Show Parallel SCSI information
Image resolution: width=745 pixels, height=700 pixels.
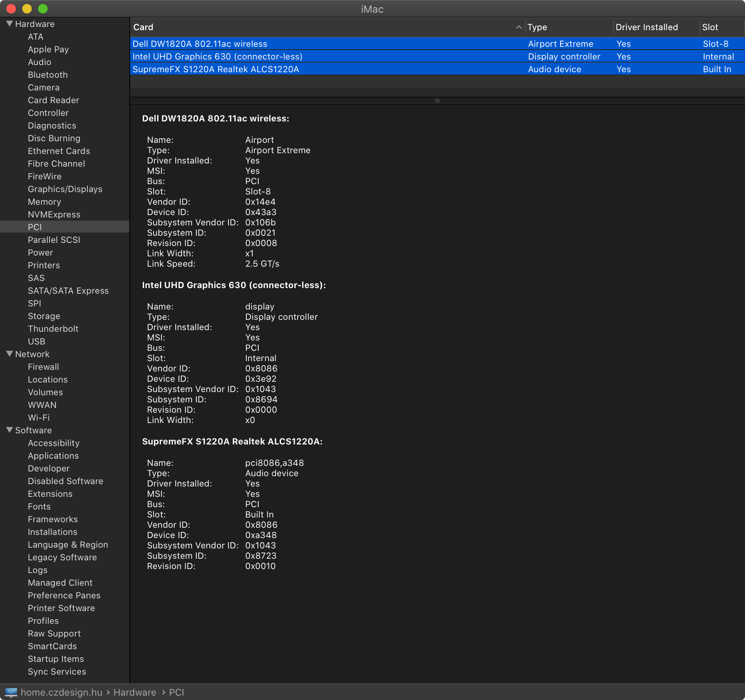54,240
